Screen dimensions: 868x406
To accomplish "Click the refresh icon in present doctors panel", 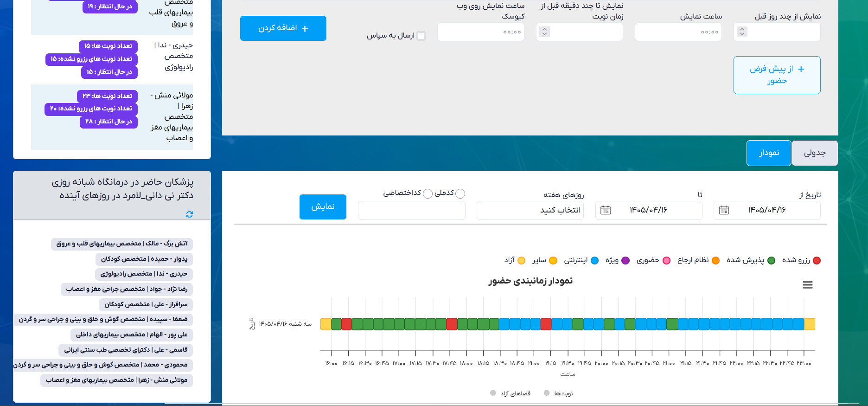I will click(189, 214).
